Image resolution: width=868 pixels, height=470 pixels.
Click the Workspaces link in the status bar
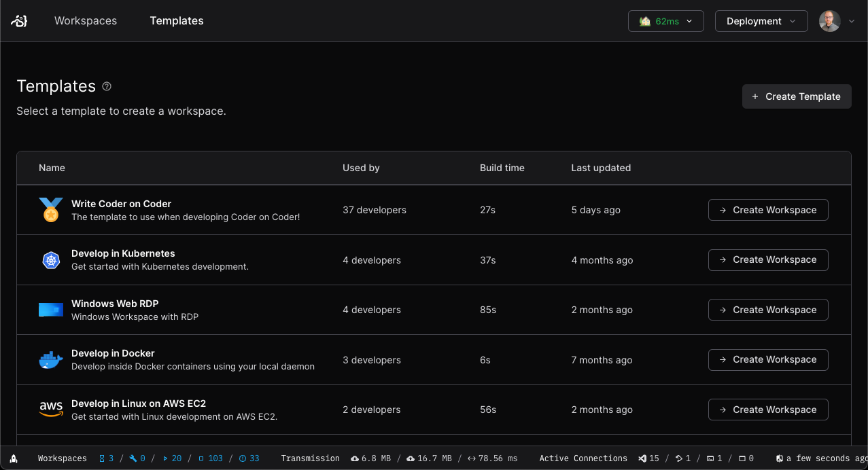(x=62, y=458)
